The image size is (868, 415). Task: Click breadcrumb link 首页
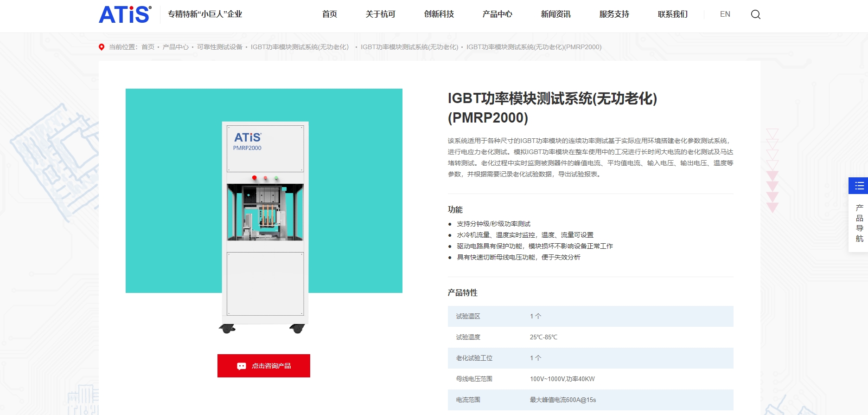(x=148, y=47)
